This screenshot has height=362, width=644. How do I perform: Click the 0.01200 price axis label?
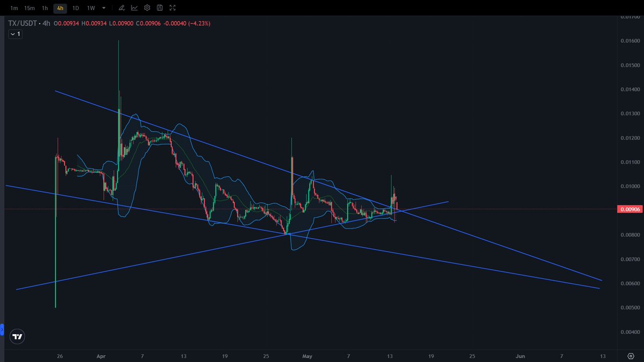pos(629,138)
